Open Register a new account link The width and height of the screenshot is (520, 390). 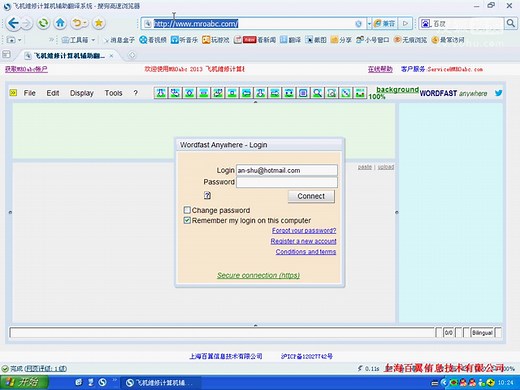[x=303, y=241]
